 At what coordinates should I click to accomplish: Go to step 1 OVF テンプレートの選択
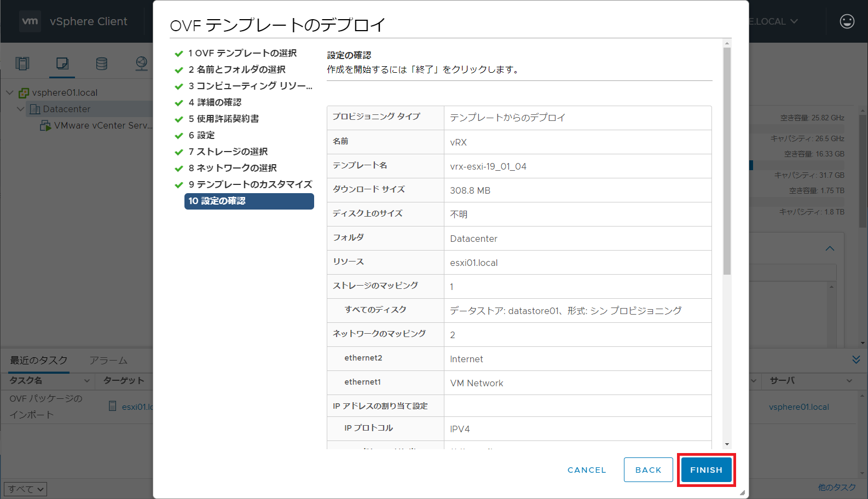tap(242, 53)
